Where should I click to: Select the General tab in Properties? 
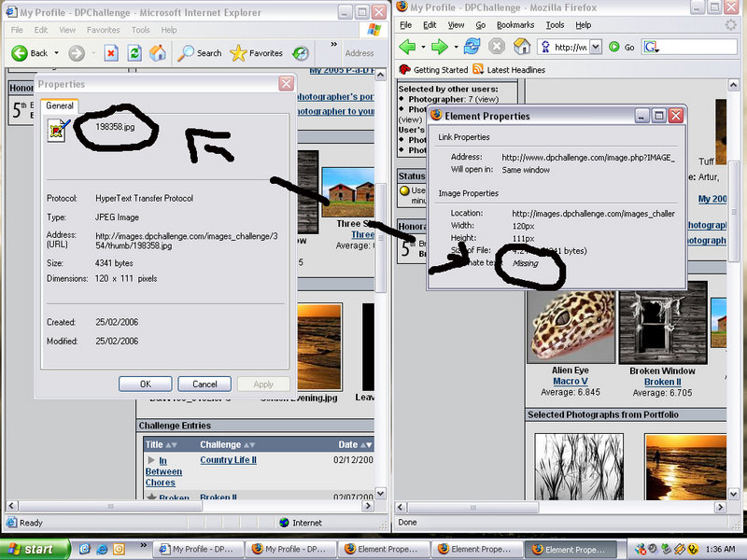pyautogui.click(x=60, y=106)
